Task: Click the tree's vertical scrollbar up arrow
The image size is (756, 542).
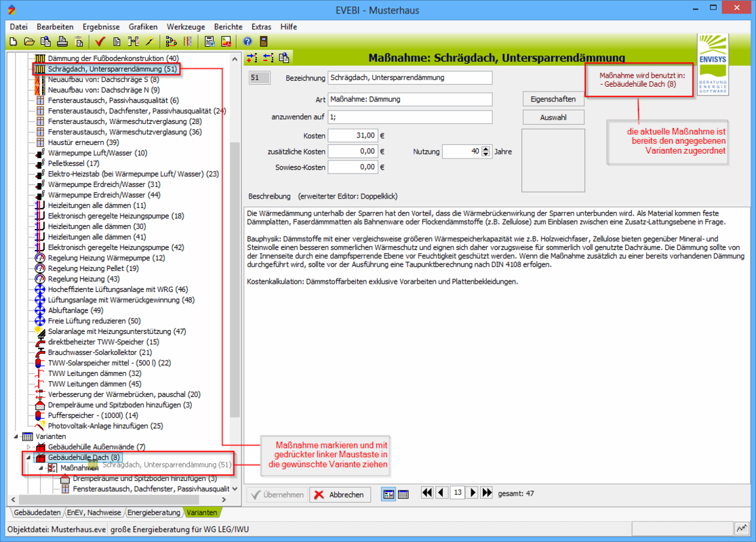Action: pyautogui.click(x=235, y=59)
